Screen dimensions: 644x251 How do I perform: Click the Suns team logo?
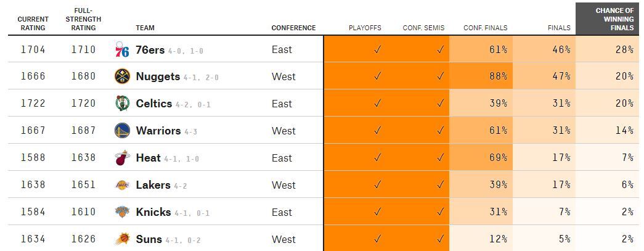click(x=122, y=239)
